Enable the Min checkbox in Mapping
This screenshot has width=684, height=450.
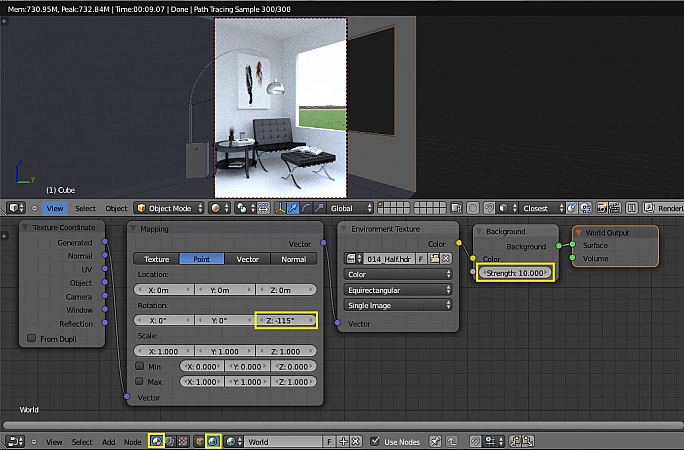coord(138,366)
